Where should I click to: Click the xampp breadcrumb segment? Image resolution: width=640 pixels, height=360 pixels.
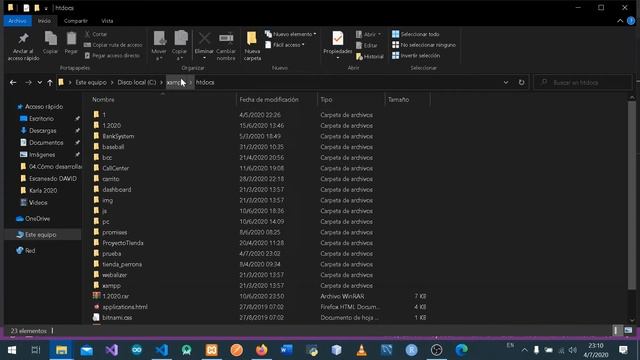tap(176, 82)
